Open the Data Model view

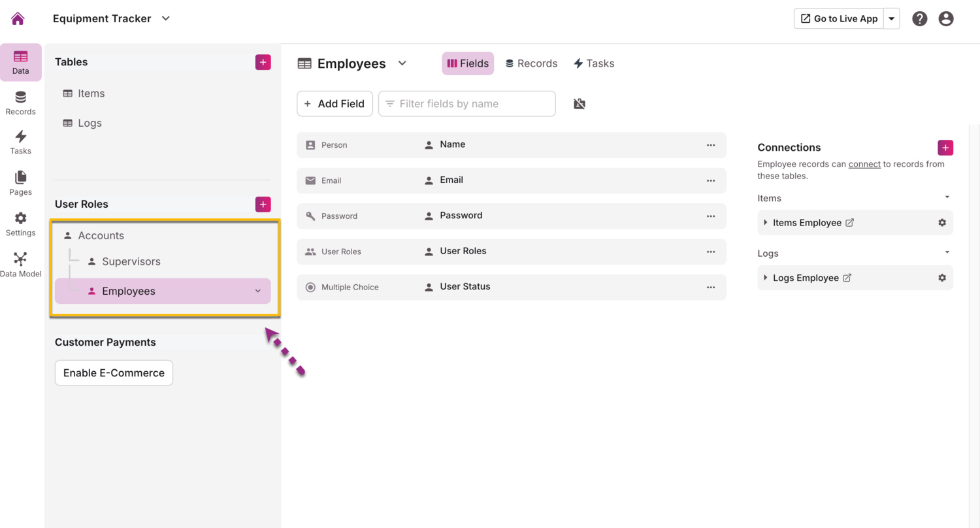click(x=20, y=265)
